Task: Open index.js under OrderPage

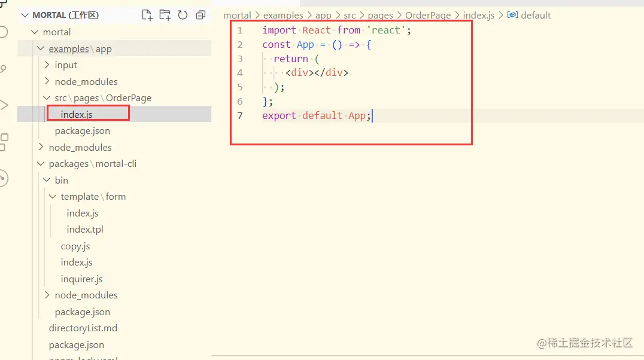Action: pyautogui.click(x=77, y=114)
